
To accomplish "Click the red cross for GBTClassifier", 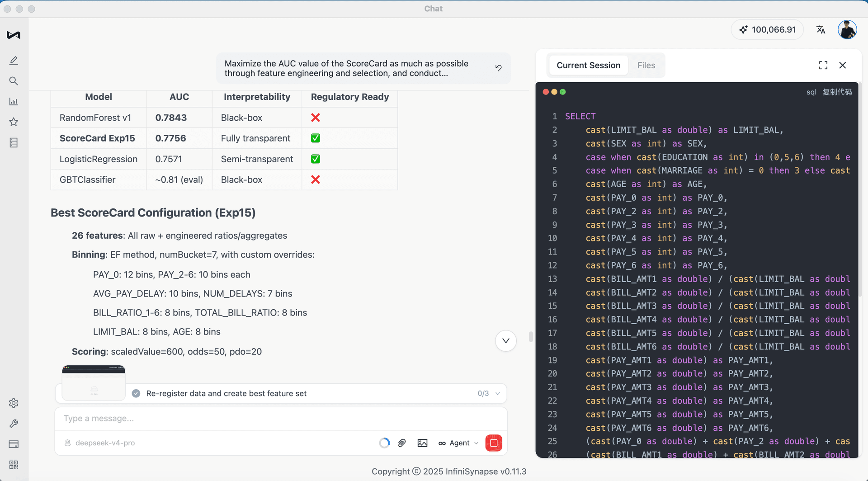I will point(316,180).
